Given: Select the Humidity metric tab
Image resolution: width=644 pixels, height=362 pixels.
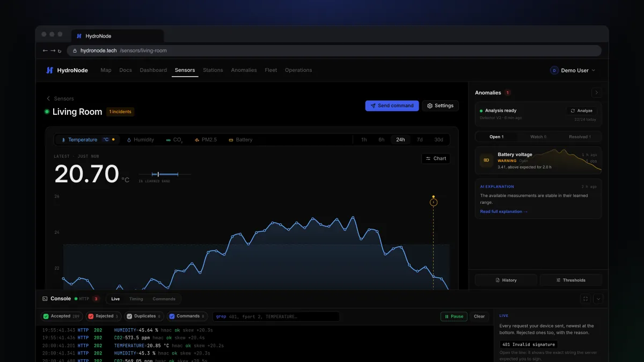Looking at the screenshot, I should [140, 140].
